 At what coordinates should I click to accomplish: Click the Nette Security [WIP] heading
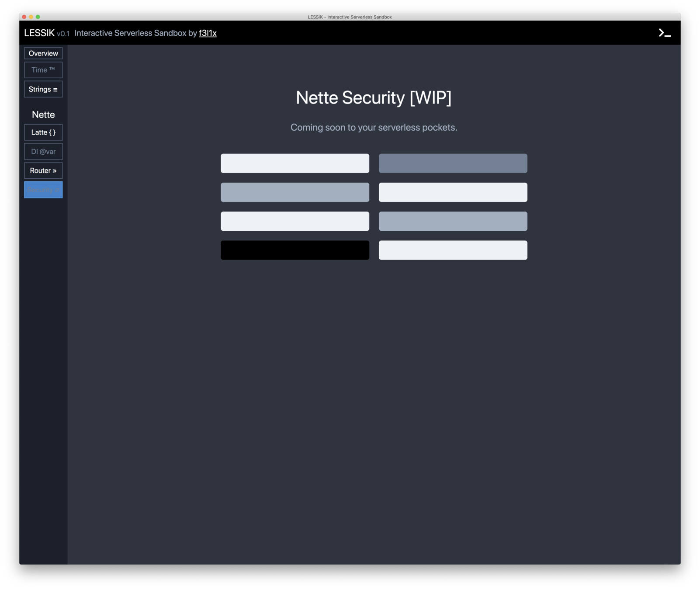374,97
